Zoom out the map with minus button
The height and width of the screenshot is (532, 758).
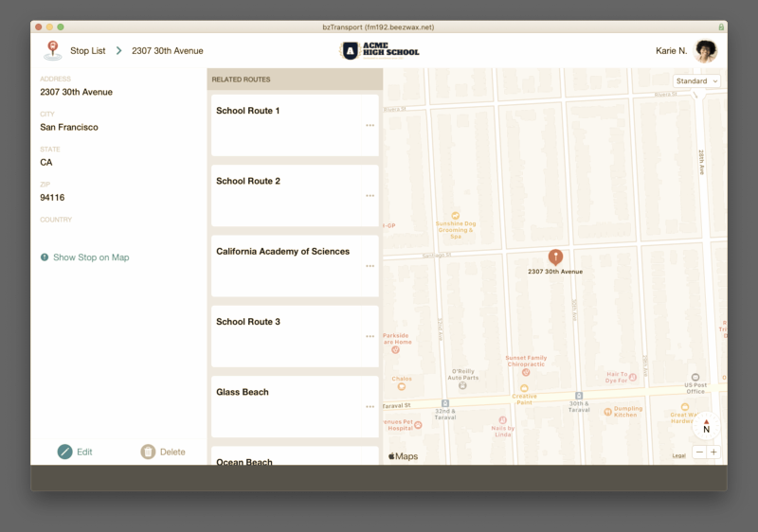click(x=699, y=452)
